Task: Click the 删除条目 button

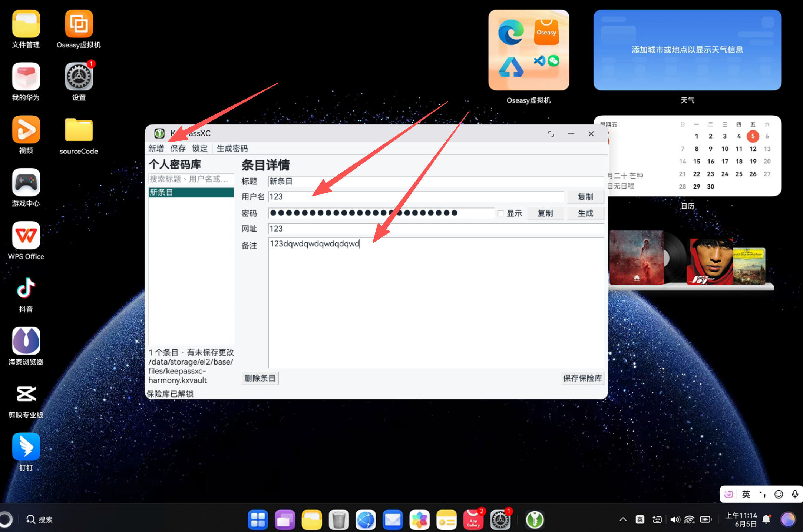Action: point(260,378)
